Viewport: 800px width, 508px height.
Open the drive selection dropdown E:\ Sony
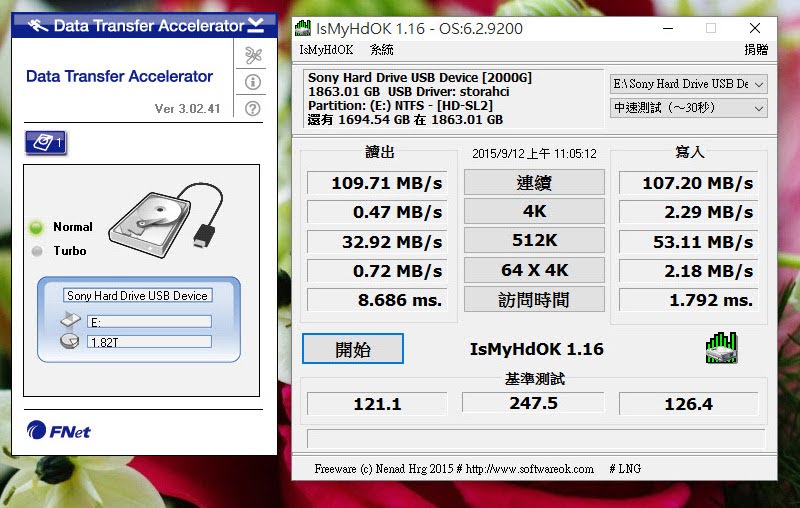click(689, 84)
